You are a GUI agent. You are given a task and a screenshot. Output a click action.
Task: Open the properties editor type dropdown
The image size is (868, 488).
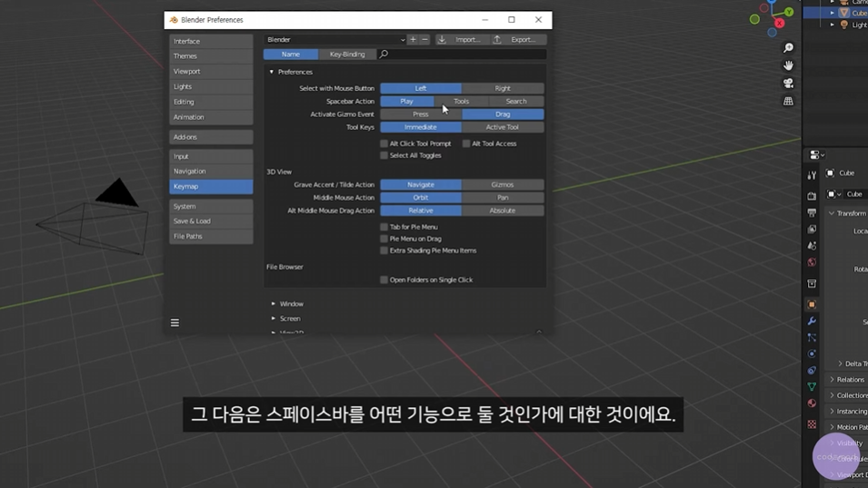[817, 154]
